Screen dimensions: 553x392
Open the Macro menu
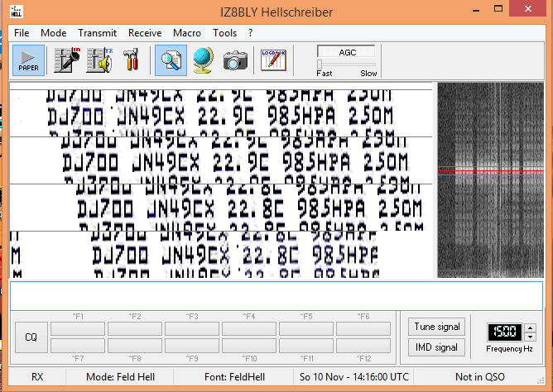coord(187,33)
